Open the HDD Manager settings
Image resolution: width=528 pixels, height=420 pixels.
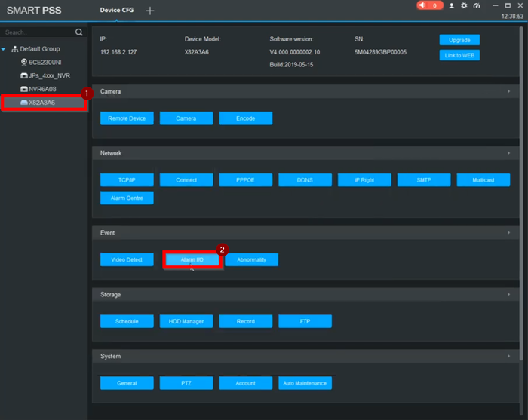(x=186, y=321)
